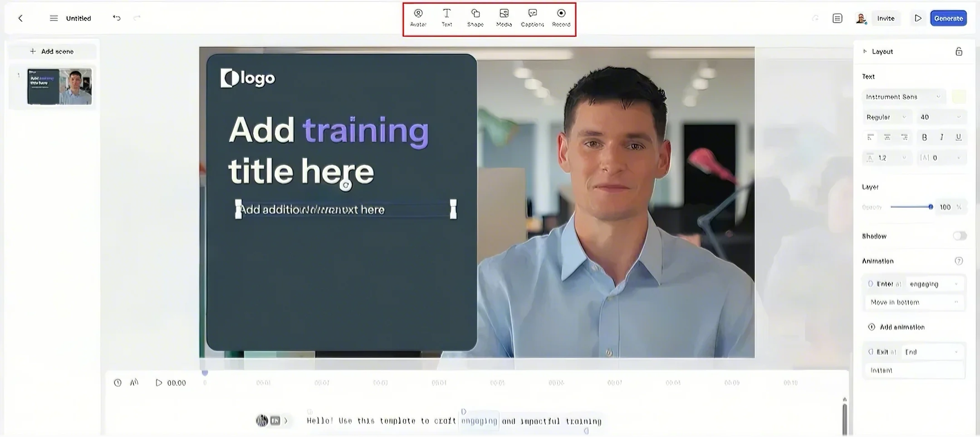Open the Avatar tool
This screenshot has width=980, height=437.
[x=418, y=18]
